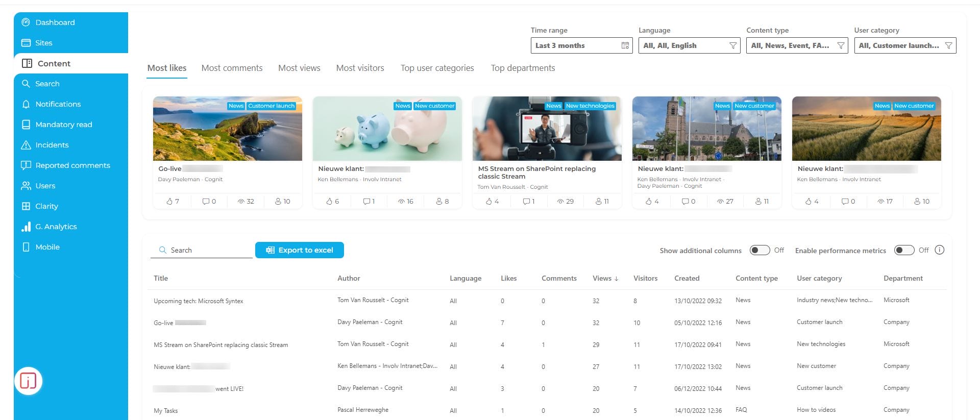Open the Clarity grid icon
The width and height of the screenshot is (980, 420).
pos(26,206)
